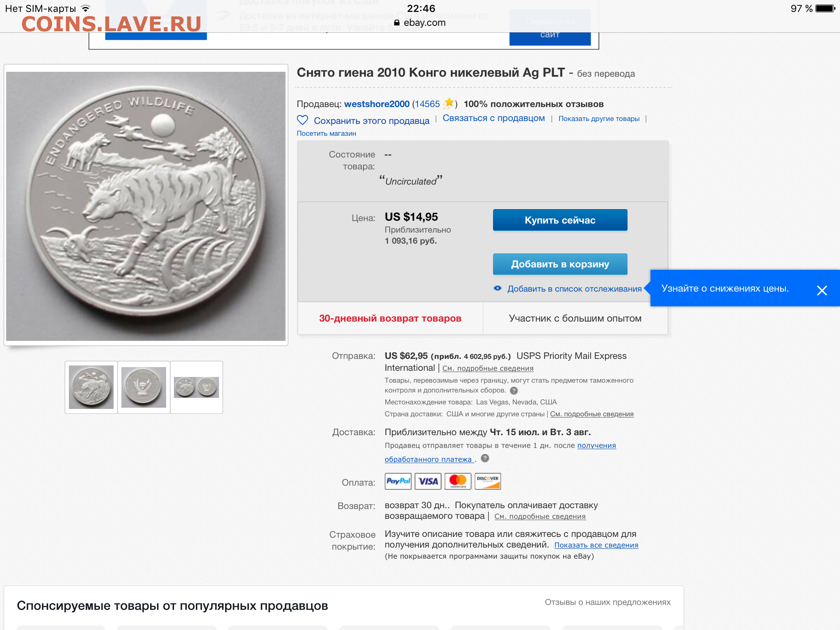Image resolution: width=840 pixels, height=630 pixels.
Task: Close the price drop tooltip
Action: [822, 290]
